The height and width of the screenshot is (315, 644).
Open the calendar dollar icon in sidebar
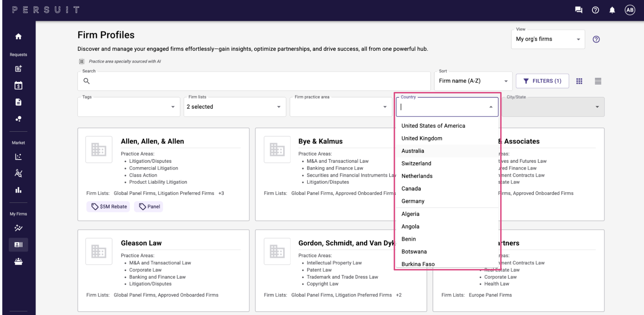pyautogui.click(x=18, y=85)
